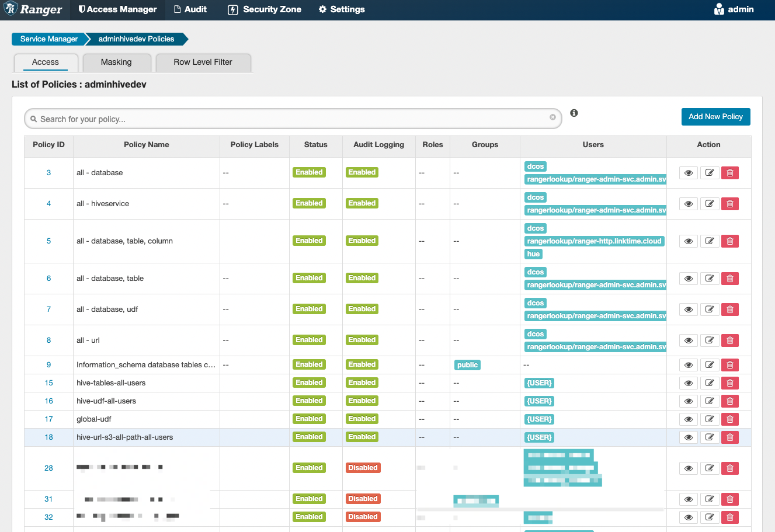This screenshot has height=532, width=775.
Task: Click the public group tag
Action: (x=467, y=365)
